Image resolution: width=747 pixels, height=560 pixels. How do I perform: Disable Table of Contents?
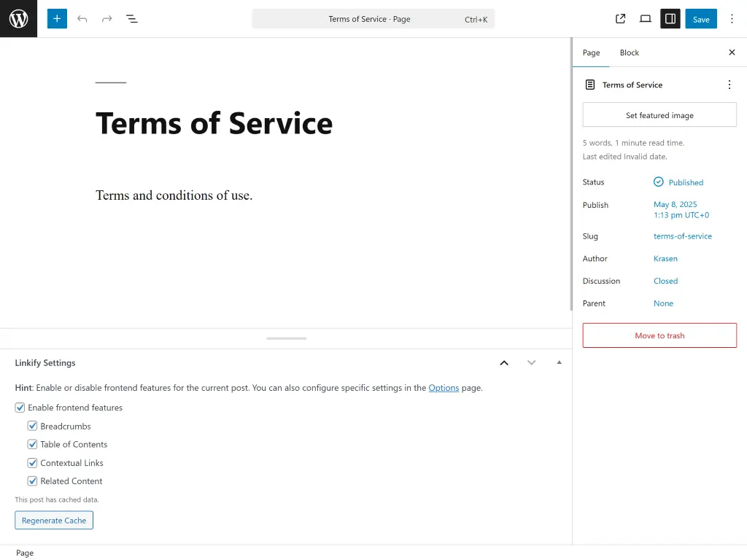(32, 444)
